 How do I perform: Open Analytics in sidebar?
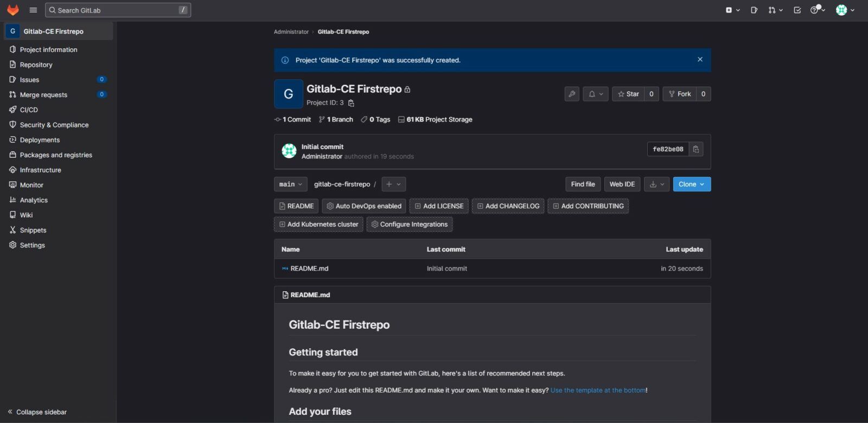59,200
